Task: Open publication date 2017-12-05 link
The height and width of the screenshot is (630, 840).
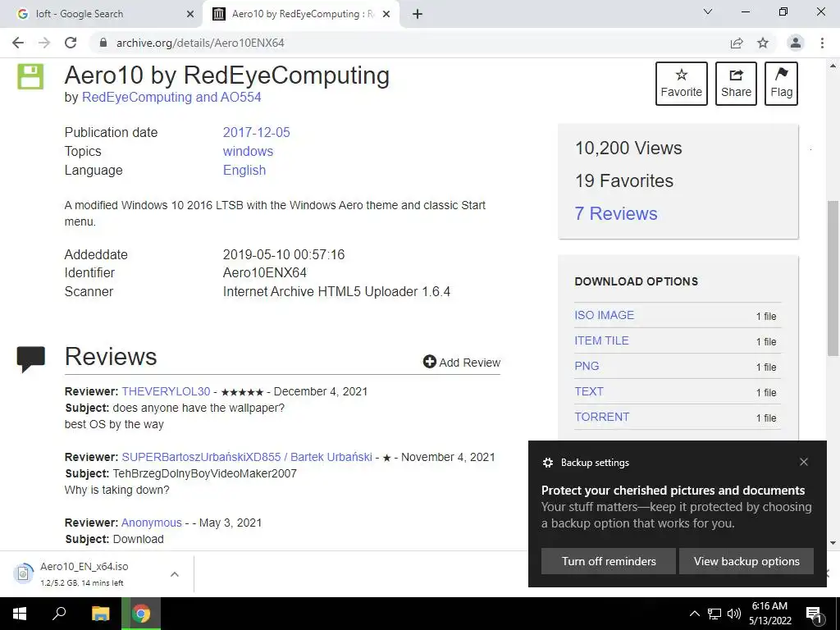Action: point(256,132)
